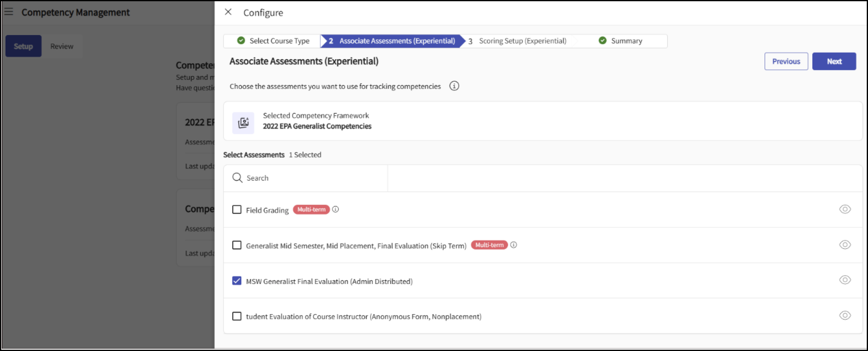Click the Course Instructor (Anonymous Form, Nonplacement) label
This screenshot has width=868, height=351.
pyautogui.click(x=364, y=317)
